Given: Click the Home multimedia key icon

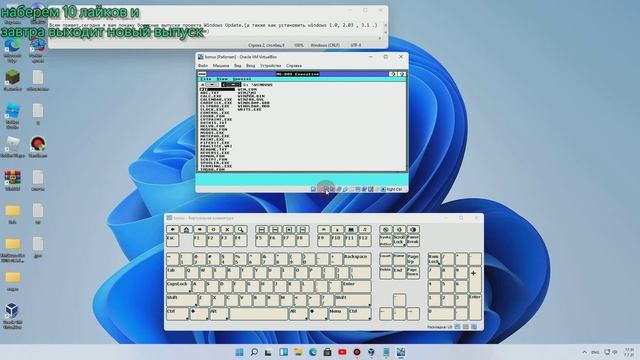Looking at the screenshot, I should click(x=186, y=229).
